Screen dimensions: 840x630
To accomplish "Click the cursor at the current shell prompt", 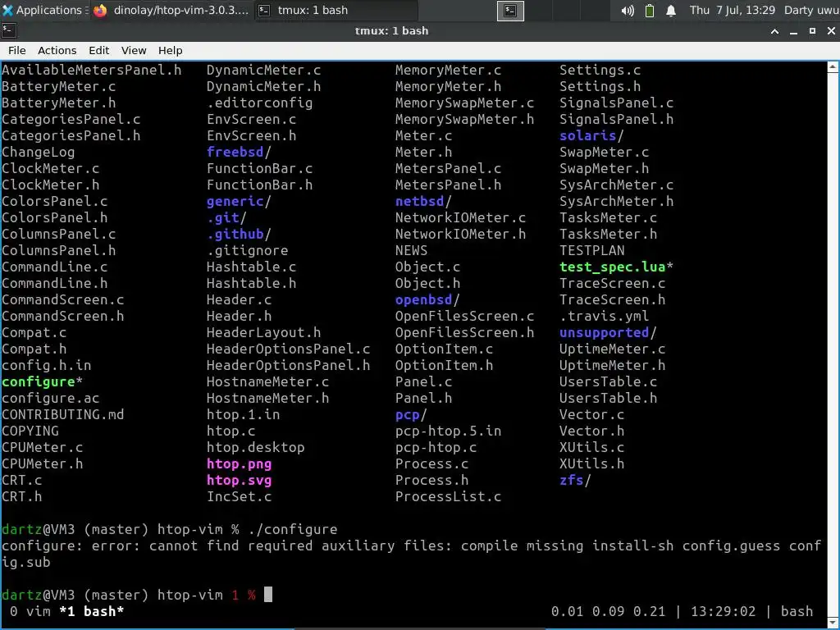I will pyautogui.click(x=268, y=595).
